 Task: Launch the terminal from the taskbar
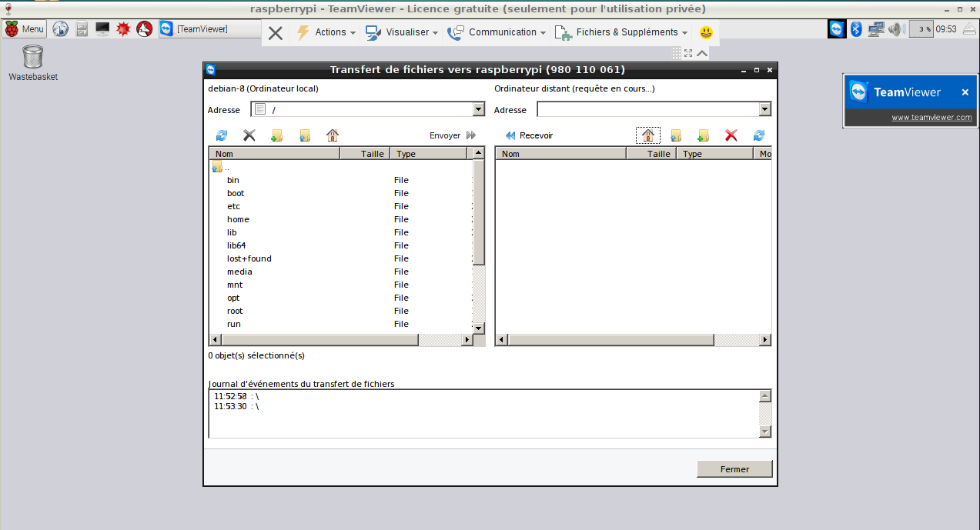[102, 29]
